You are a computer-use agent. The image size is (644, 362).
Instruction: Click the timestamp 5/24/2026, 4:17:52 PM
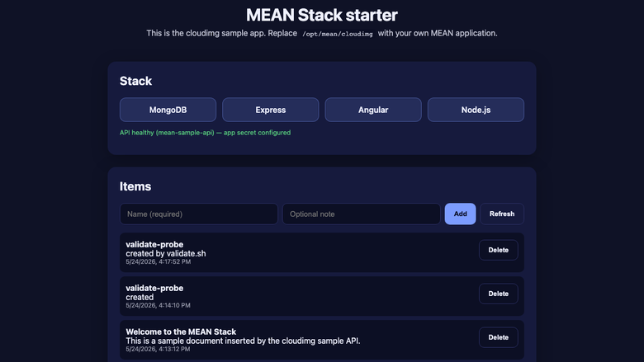[159, 261]
